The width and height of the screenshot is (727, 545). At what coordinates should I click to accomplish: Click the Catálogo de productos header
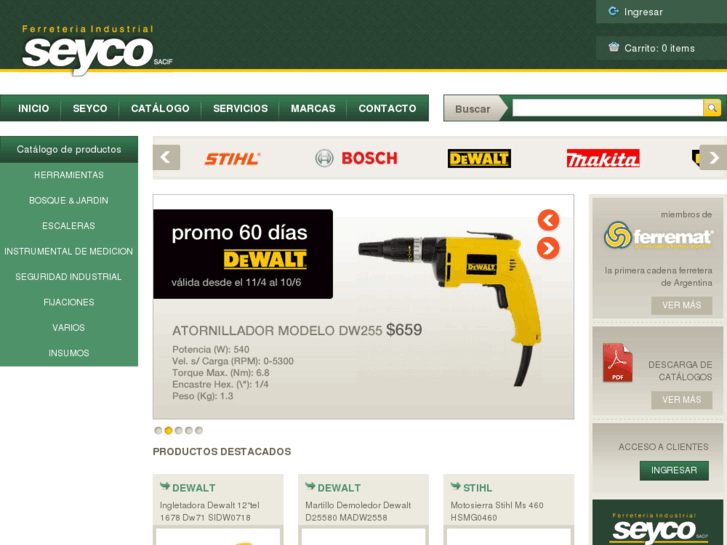tap(69, 149)
